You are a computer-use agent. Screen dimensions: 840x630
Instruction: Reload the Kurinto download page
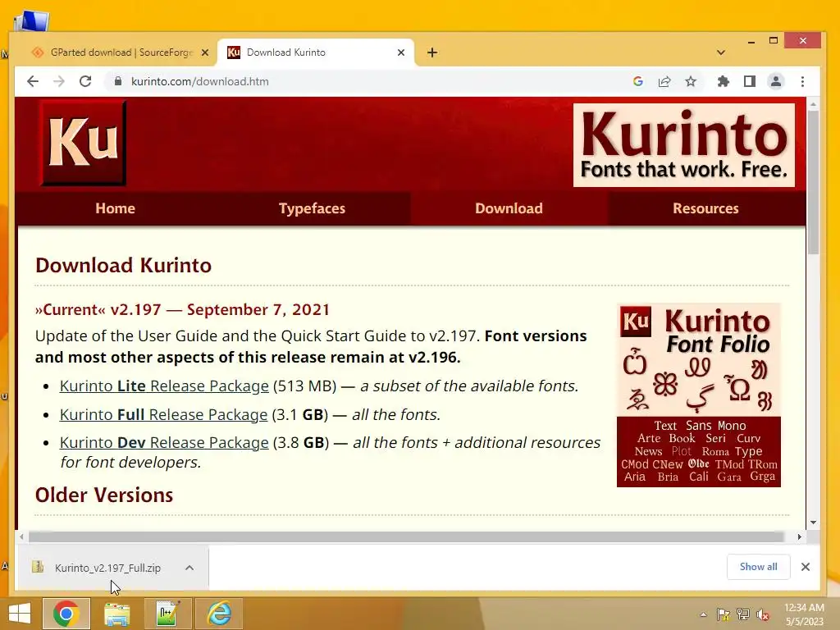(85, 81)
